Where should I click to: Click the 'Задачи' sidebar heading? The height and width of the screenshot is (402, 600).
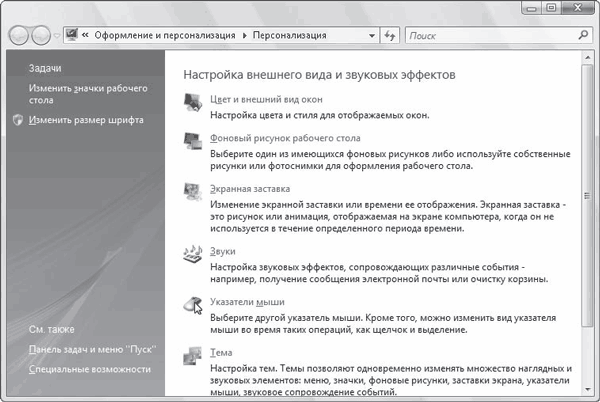pyautogui.click(x=45, y=68)
